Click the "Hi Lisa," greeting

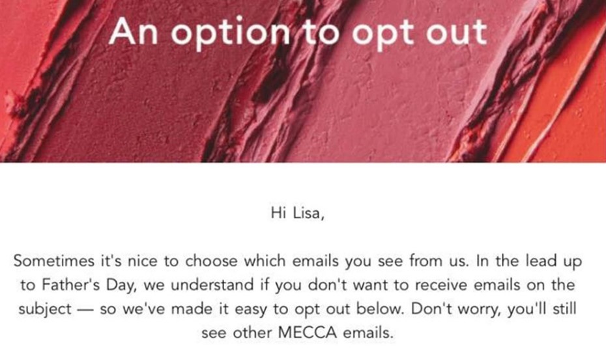298,214
